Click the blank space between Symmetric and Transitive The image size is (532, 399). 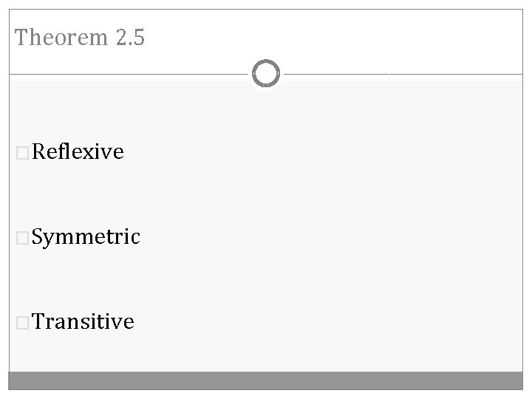coord(148,280)
